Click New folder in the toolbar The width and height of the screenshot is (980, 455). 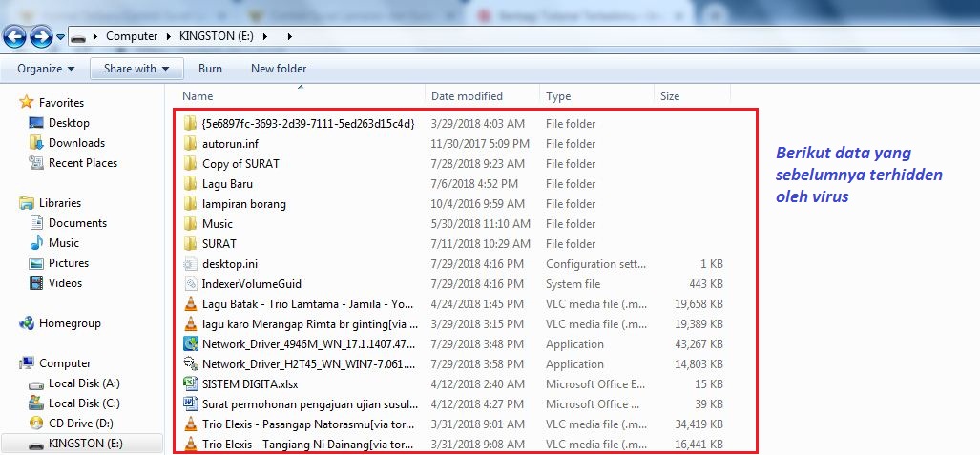[279, 69]
